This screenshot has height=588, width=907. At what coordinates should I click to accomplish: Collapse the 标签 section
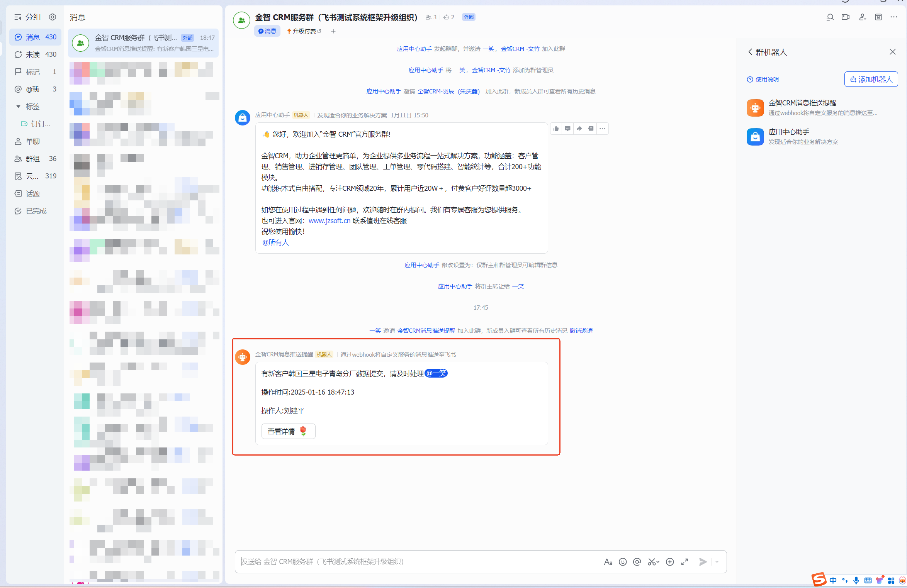(x=18, y=107)
